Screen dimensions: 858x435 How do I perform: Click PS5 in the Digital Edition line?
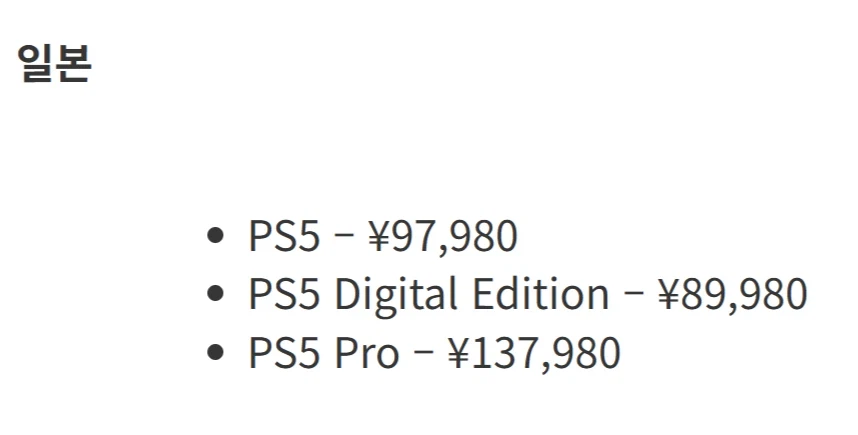tap(284, 295)
